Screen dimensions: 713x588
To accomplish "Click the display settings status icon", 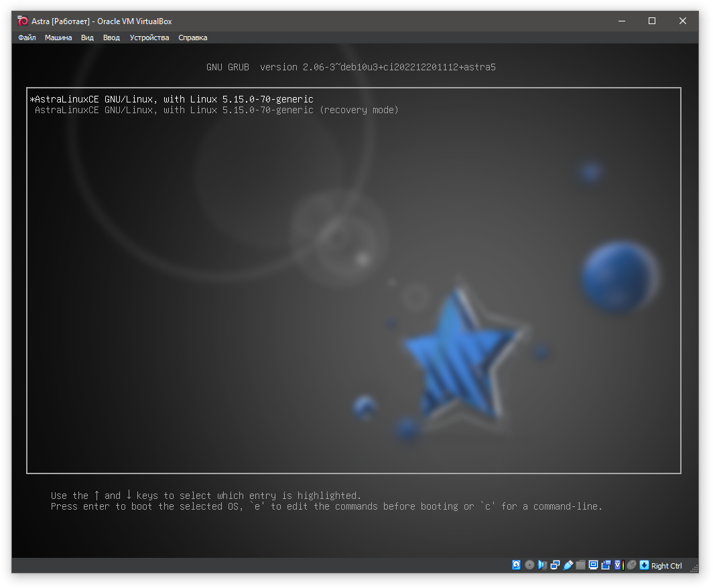I will [x=594, y=565].
